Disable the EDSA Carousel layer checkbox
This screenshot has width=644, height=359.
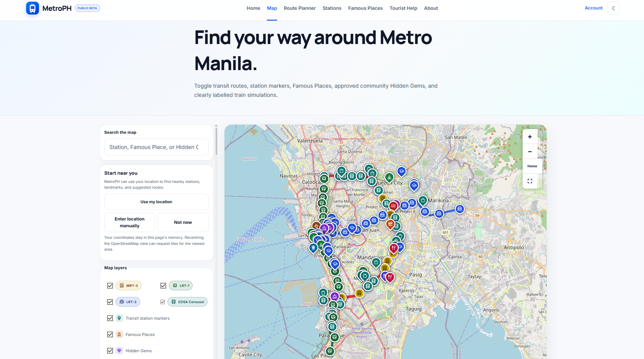tap(163, 302)
